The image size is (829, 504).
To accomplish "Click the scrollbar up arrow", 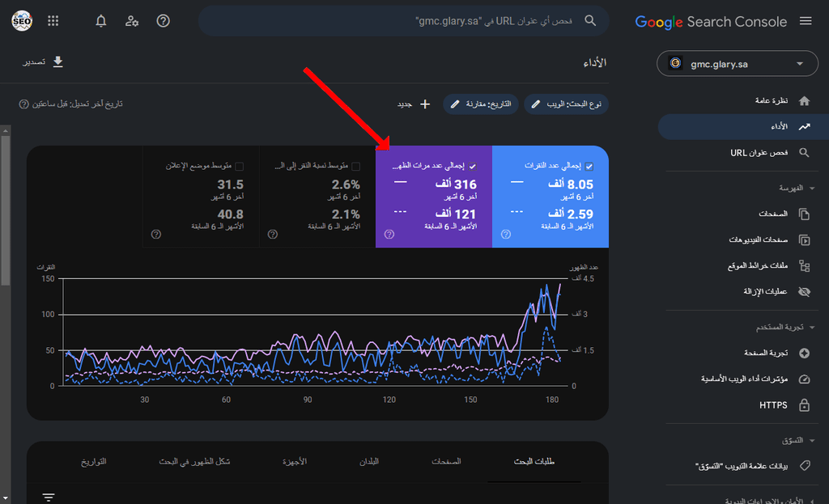I will 6,130.
